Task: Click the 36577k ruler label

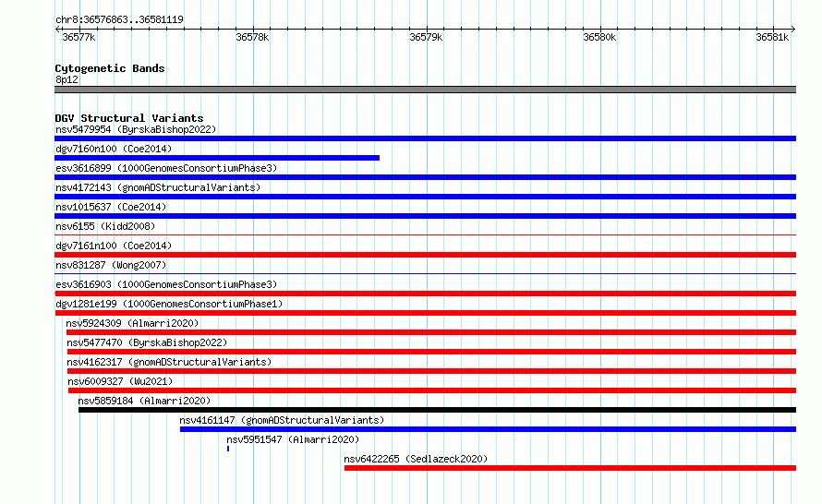Action: (79, 37)
